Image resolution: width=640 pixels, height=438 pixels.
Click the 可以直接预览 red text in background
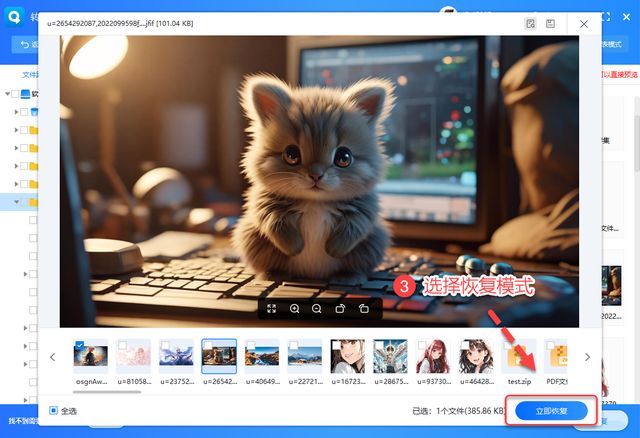(x=619, y=74)
